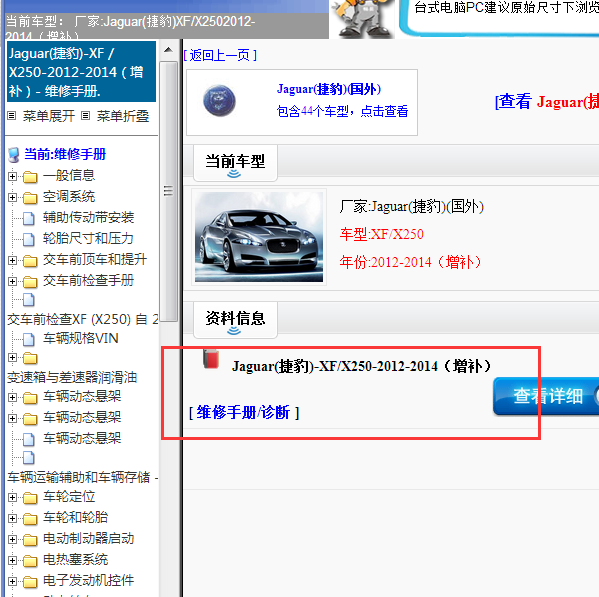Click 包含44个车型，点击查看 link
The image size is (599, 597).
pyautogui.click(x=342, y=111)
